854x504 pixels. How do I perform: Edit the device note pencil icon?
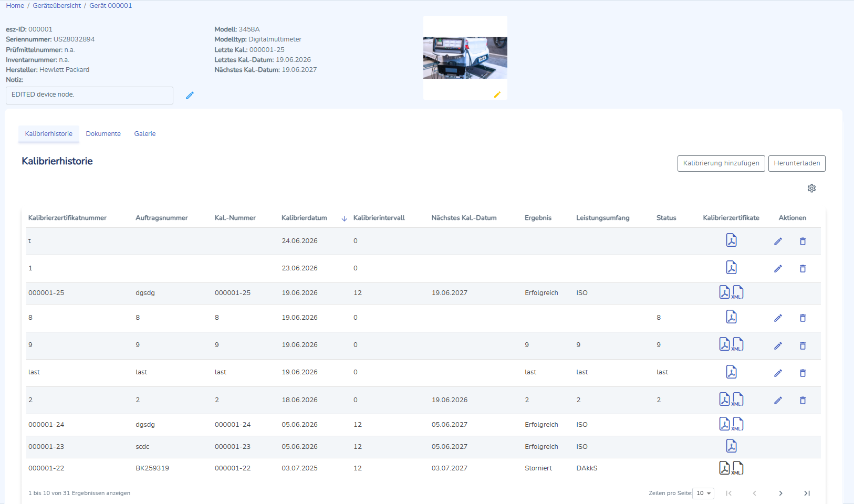click(190, 96)
